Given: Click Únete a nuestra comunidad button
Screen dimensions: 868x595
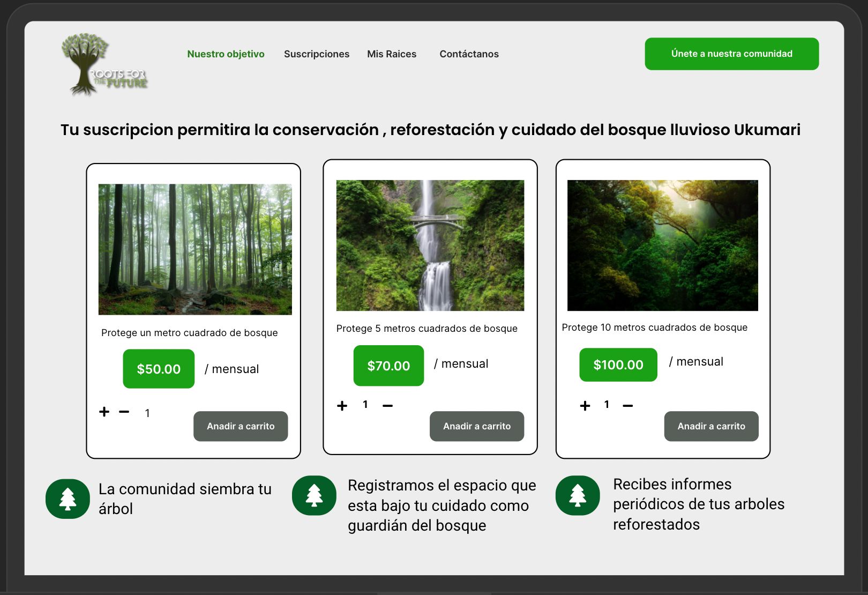Looking at the screenshot, I should click(x=731, y=54).
